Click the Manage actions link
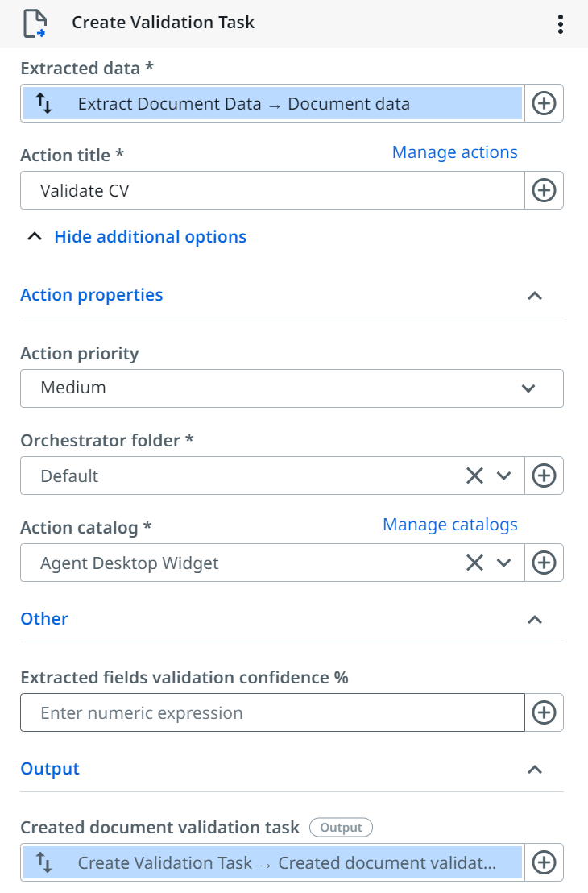This screenshot has height=893, width=588. 454,152
